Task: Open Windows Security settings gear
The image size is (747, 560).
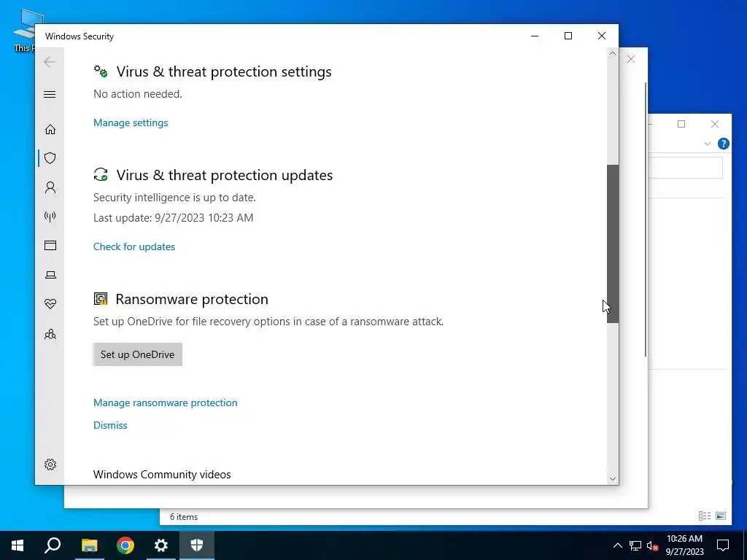Action: pyautogui.click(x=50, y=464)
